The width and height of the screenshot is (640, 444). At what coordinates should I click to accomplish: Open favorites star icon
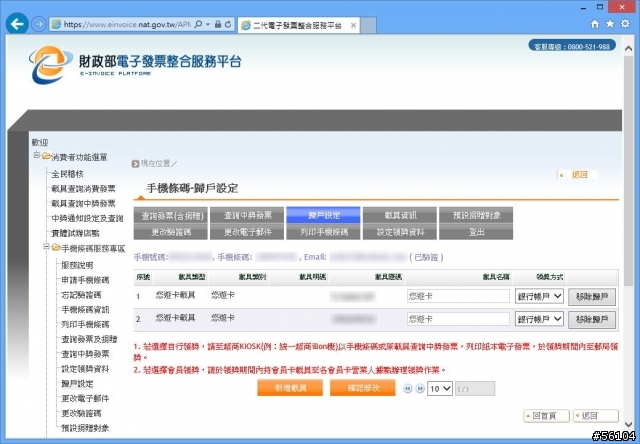[610, 24]
